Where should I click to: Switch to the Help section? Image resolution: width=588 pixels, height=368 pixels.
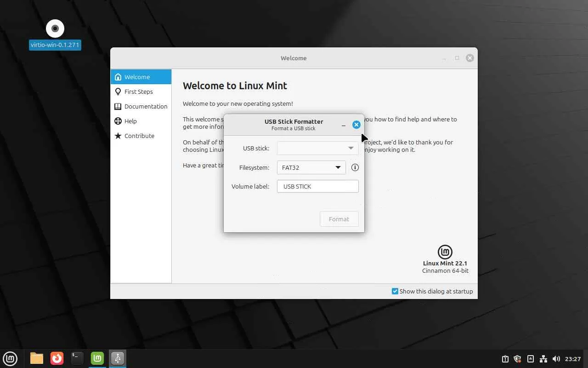pyautogui.click(x=141, y=121)
